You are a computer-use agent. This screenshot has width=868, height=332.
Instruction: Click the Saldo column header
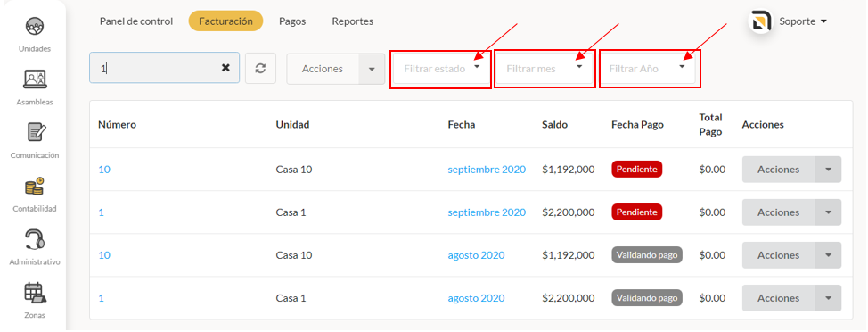[554, 125]
